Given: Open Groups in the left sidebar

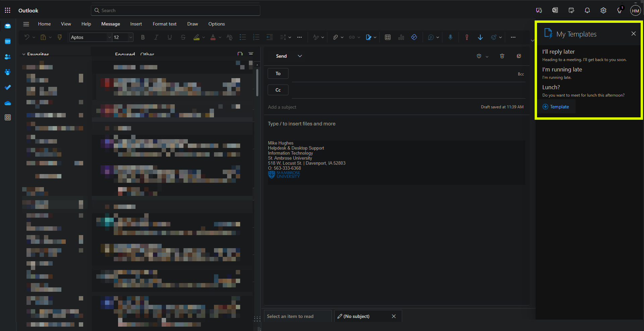Looking at the screenshot, I should (8, 72).
